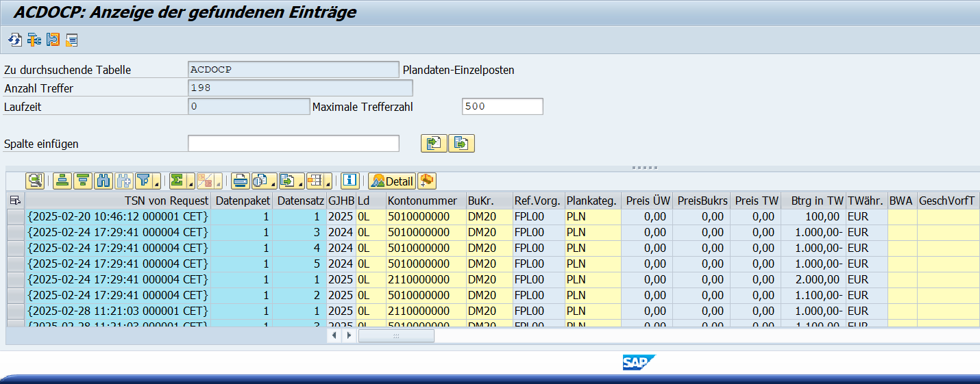Open the export dropdown arrow
Image resolution: width=980 pixels, height=384 pixels.
(300, 183)
